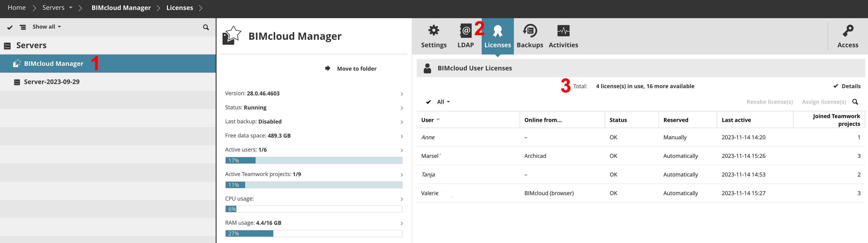Expand the Status Running row chevron

(402, 108)
